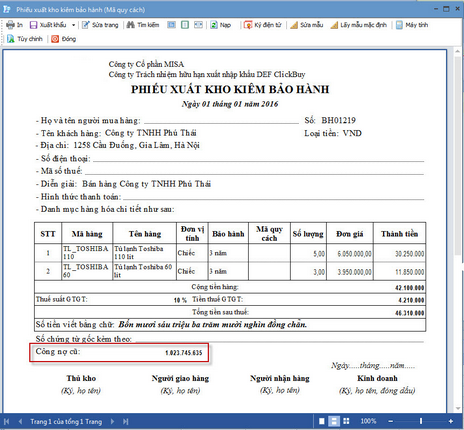Click the Nạp reload button
The image size is (464, 430).
(221, 25)
